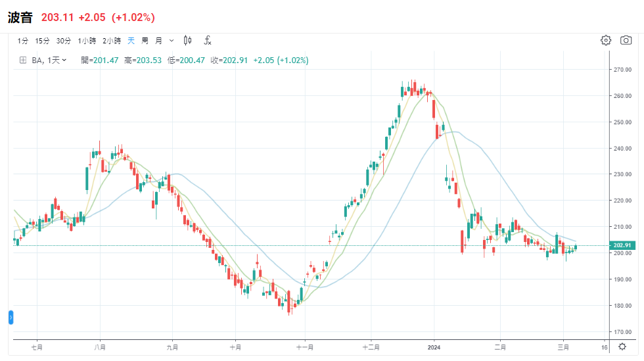This screenshot has height=361, width=644.
Task: Click the 開=201.47 open value
Action: 99,60
